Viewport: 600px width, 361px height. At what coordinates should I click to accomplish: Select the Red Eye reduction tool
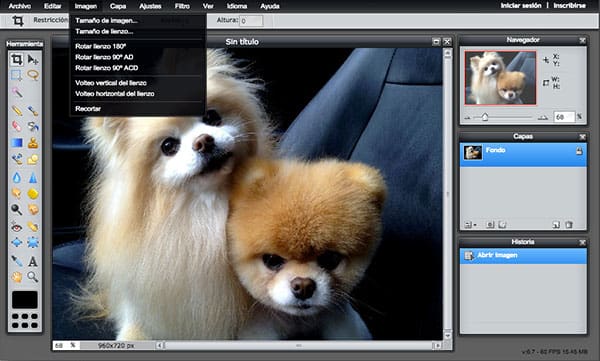point(16,227)
